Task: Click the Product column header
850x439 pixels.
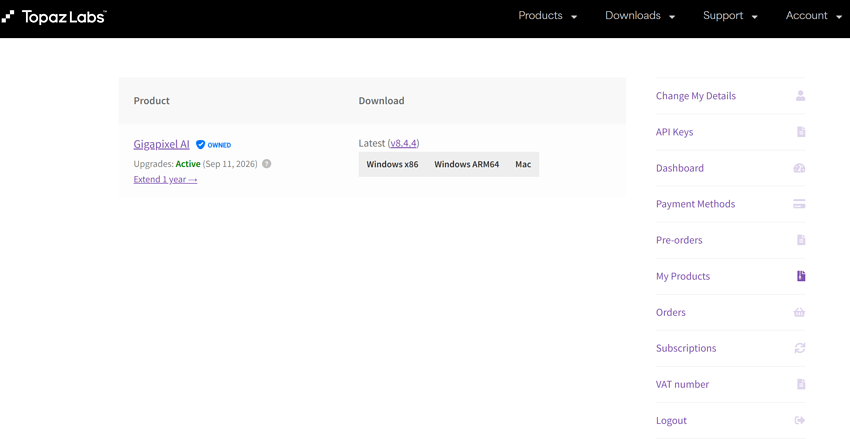Action: (x=152, y=101)
